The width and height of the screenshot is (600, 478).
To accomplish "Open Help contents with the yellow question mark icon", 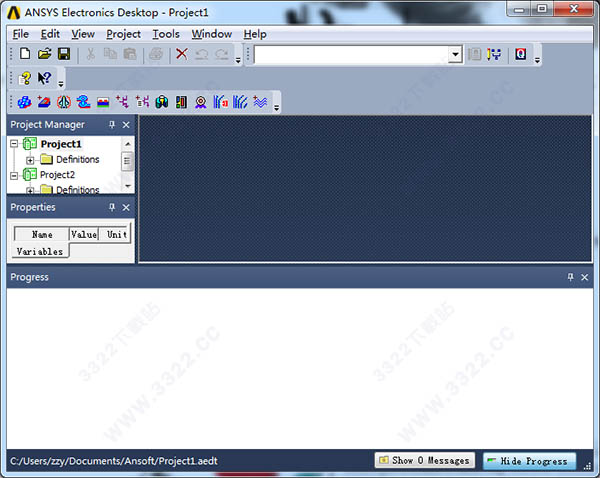I will click(25, 78).
